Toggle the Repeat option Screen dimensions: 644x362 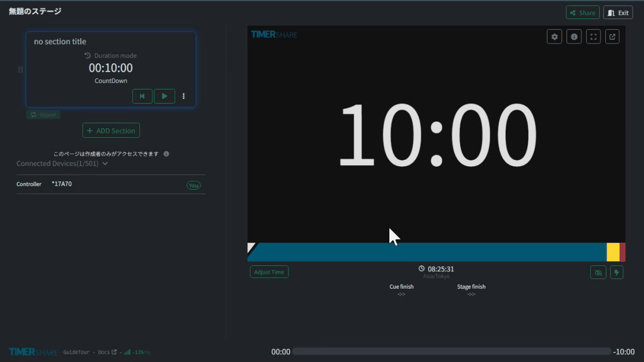[43, 115]
